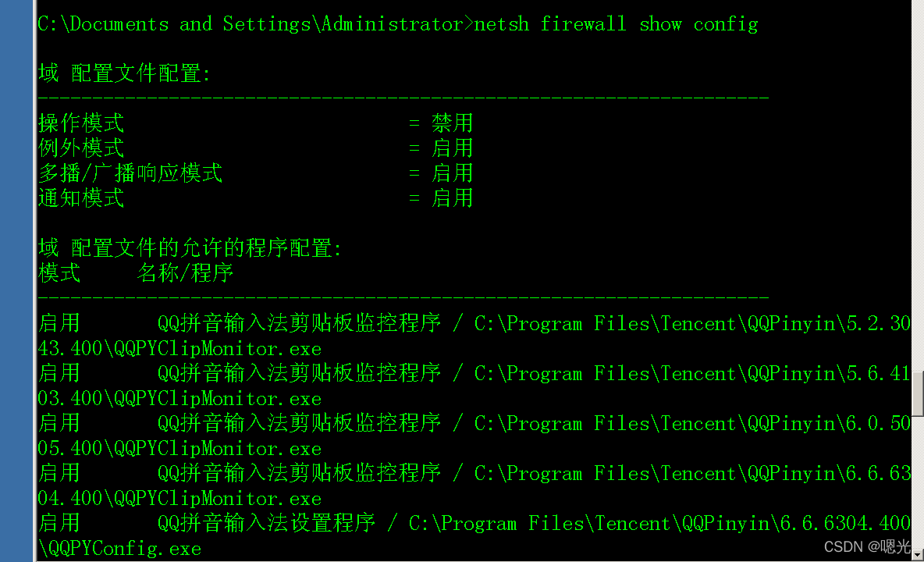This screenshot has height=562, width=924.
Task: Click the 例外模式 label
Action: 81,148
